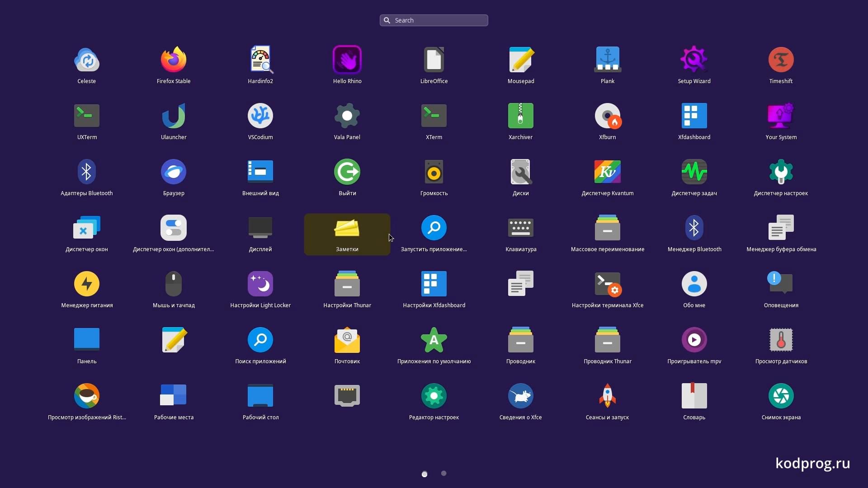
Task: Launch Поиск приложений app finder
Action: click(x=260, y=340)
